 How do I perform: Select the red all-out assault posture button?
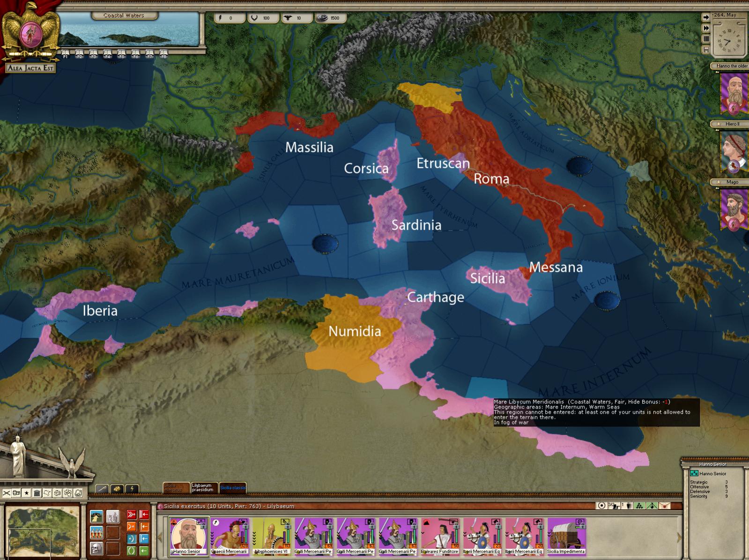point(131,515)
